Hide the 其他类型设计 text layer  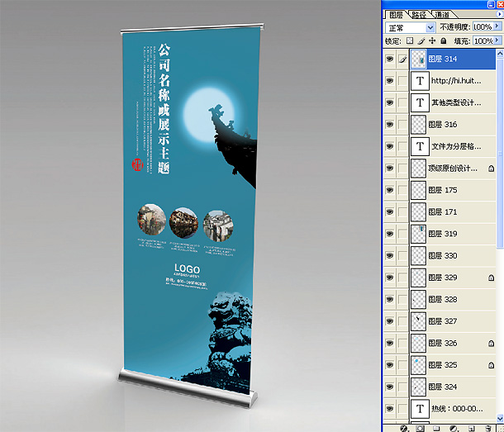tap(390, 102)
